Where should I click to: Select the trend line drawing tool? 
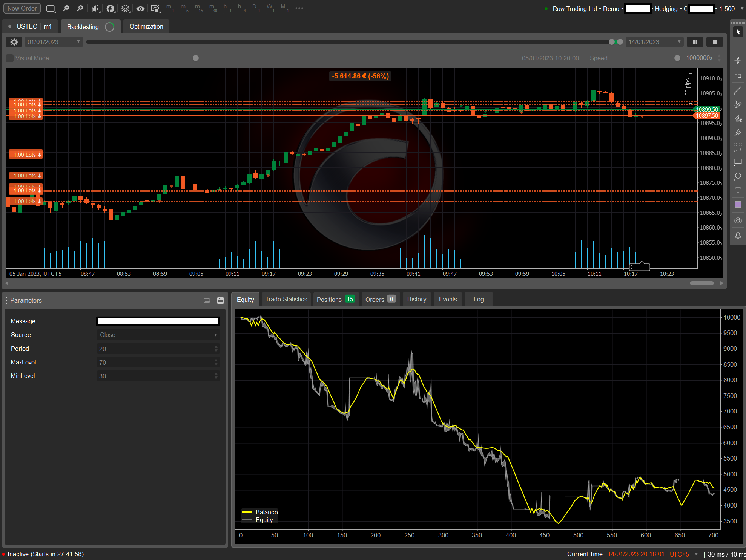738,90
